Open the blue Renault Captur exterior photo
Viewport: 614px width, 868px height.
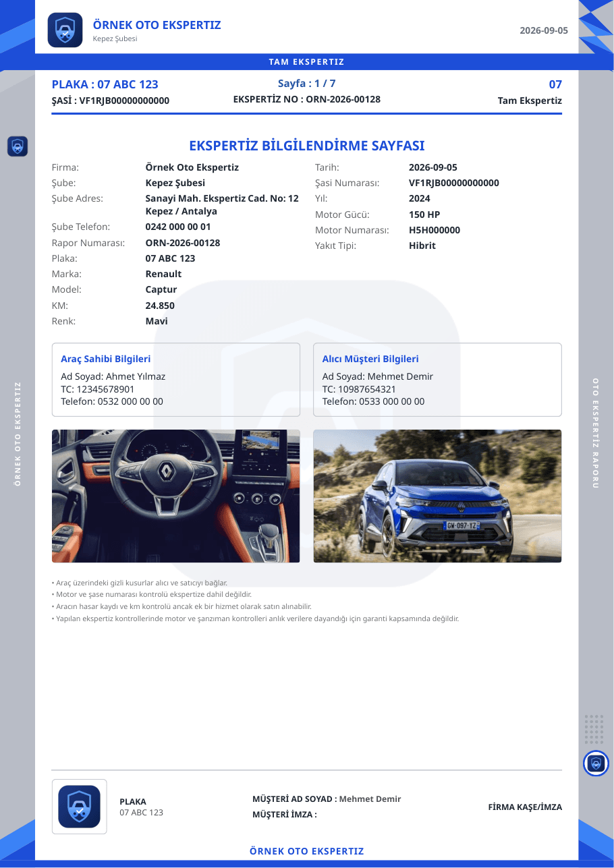click(437, 496)
